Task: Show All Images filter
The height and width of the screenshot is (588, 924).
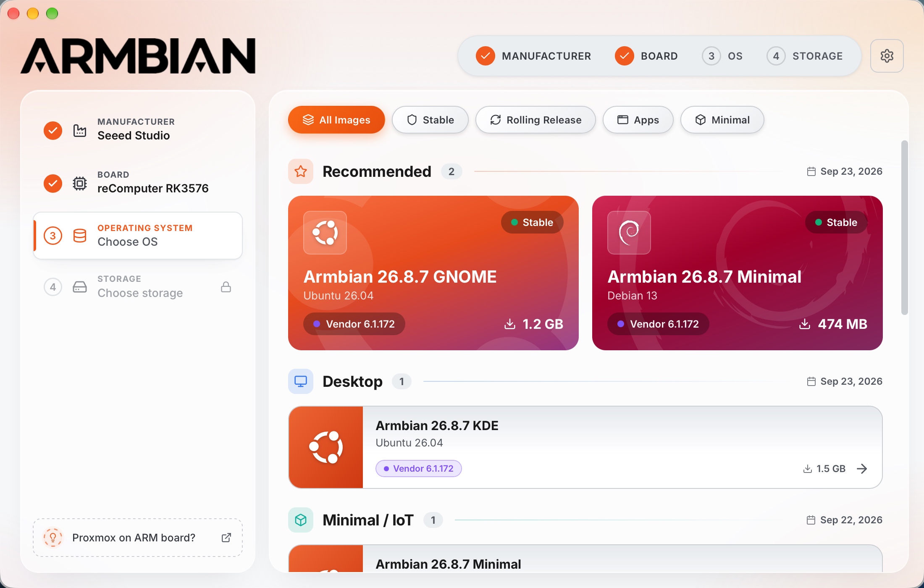Action: pyautogui.click(x=336, y=120)
